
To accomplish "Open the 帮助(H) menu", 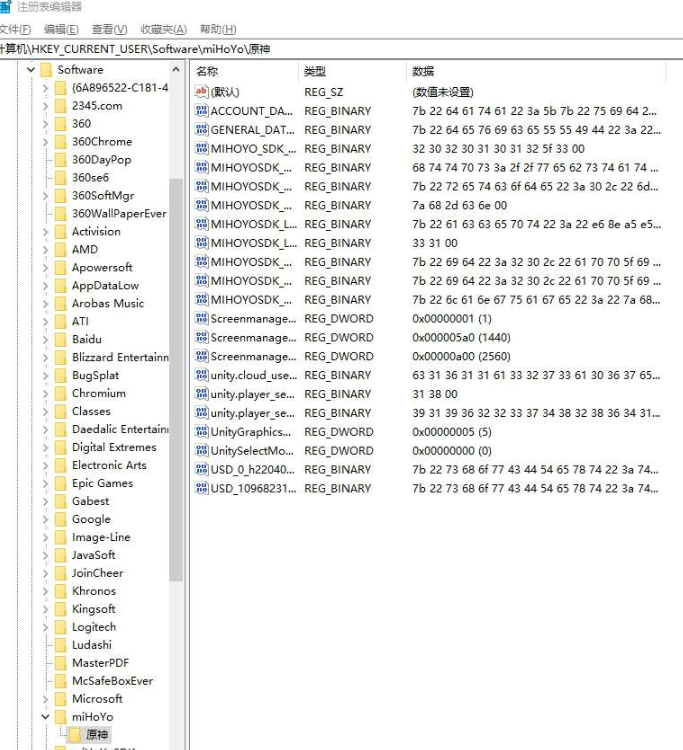I will point(218,29).
